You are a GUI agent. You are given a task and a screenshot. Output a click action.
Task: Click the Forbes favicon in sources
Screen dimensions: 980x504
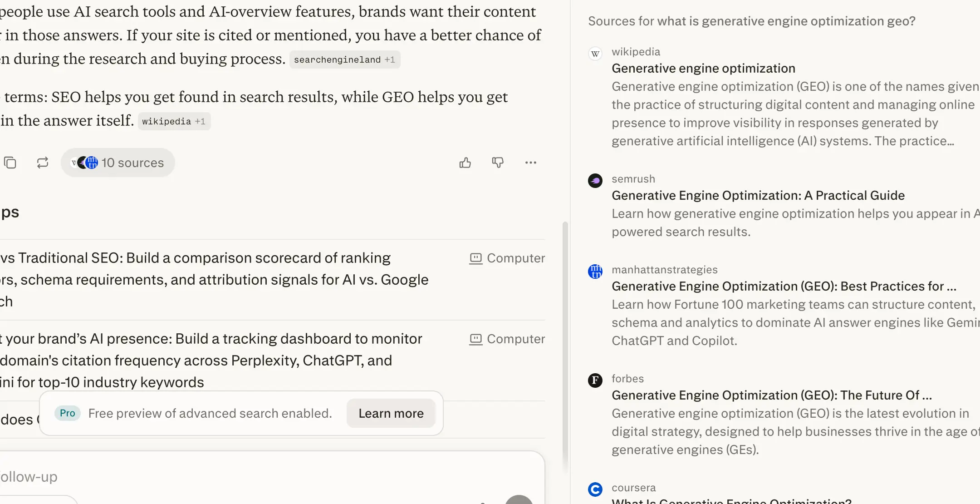(595, 380)
